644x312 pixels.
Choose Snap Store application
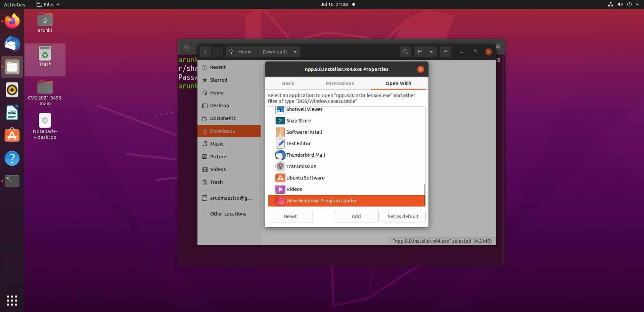347,121
